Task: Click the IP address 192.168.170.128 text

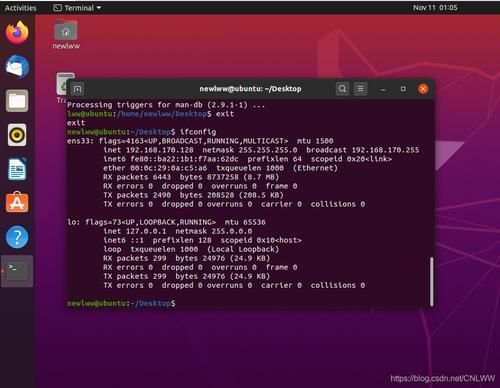Action: 160,150
